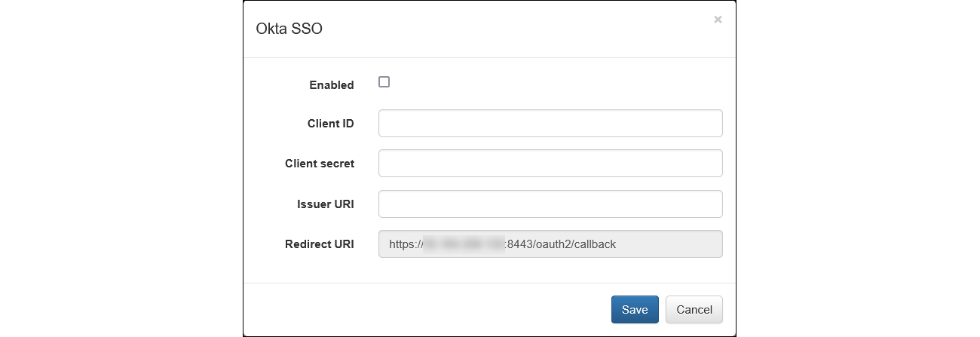Click the Redirect URI label
The height and width of the screenshot is (337, 980).
pyautogui.click(x=319, y=244)
